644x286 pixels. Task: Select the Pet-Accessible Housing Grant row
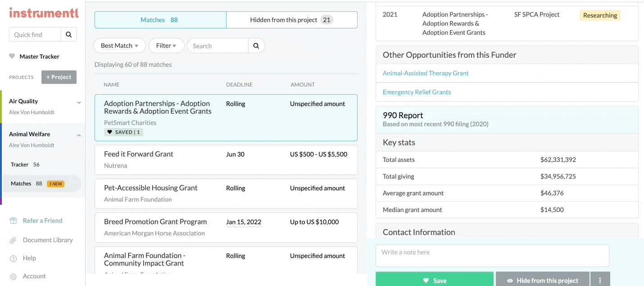[x=226, y=194]
